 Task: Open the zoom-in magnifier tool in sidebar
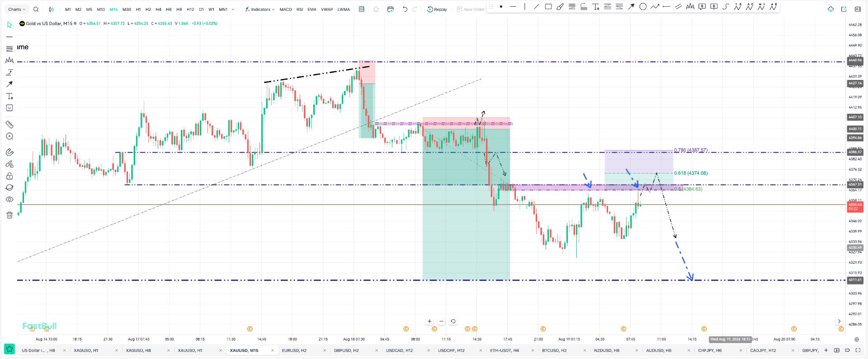pos(9,136)
